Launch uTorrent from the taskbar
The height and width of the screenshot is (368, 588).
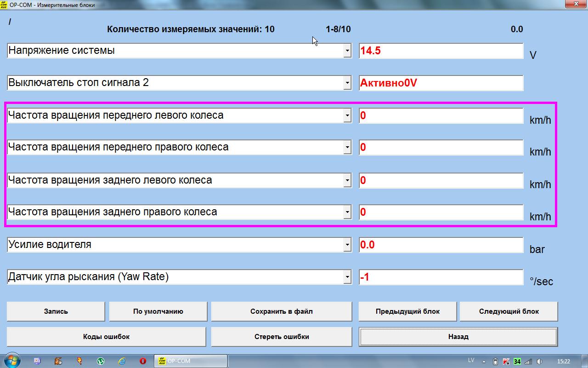[x=100, y=361]
